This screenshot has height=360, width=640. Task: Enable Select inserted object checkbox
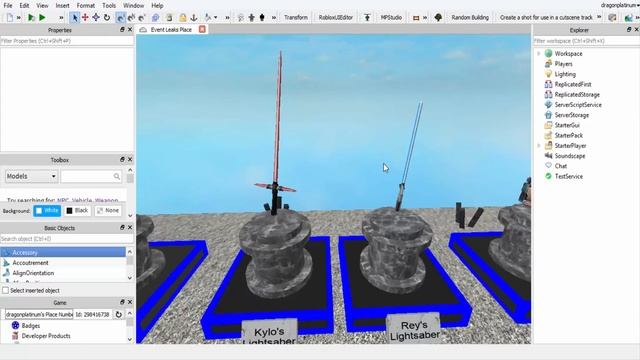click(x=6, y=291)
